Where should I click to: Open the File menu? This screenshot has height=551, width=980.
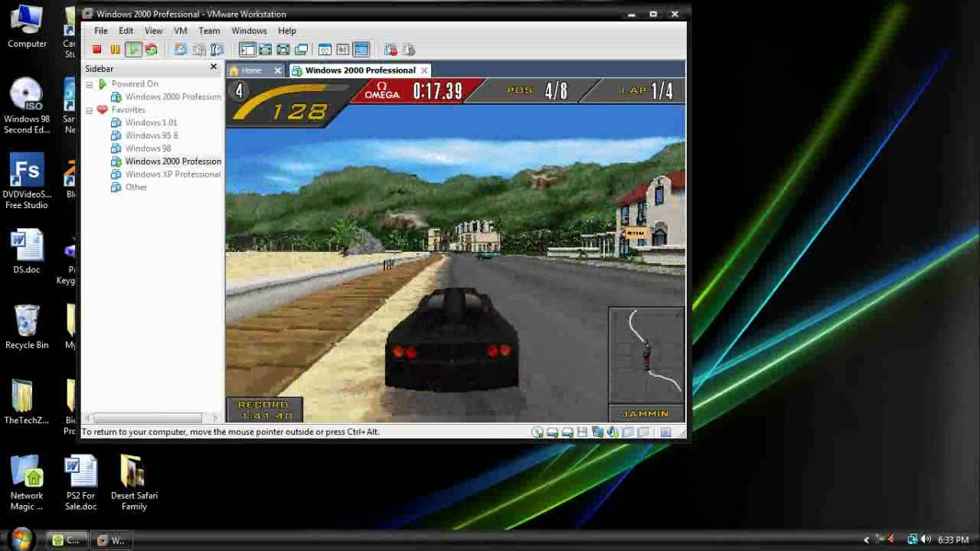click(x=101, y=31)
